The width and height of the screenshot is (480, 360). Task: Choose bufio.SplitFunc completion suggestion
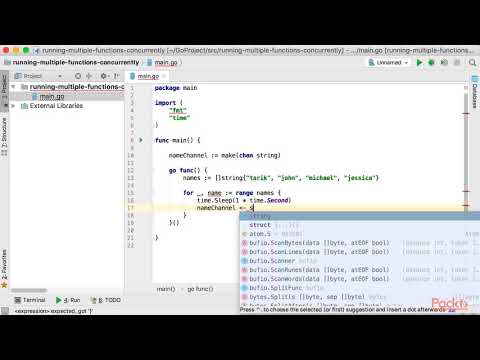[360, 288]
